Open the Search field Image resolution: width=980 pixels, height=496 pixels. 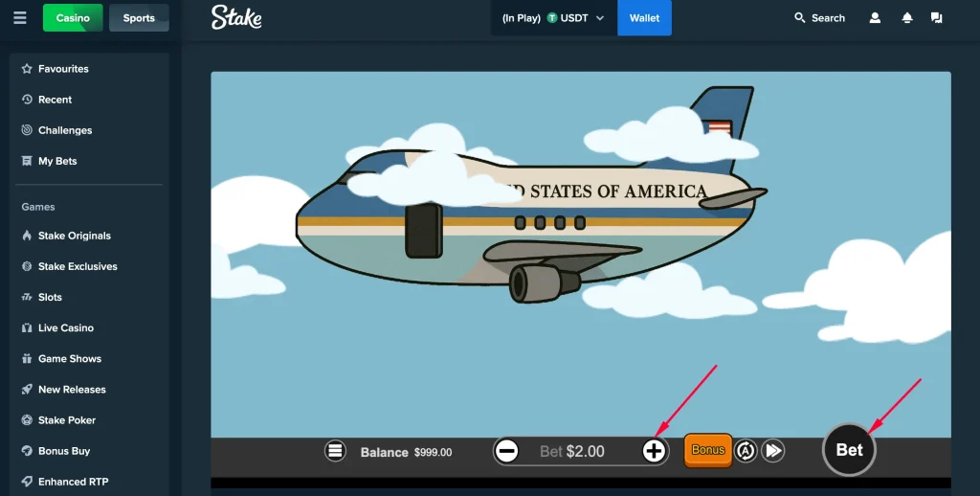click(x=819, y=18)
